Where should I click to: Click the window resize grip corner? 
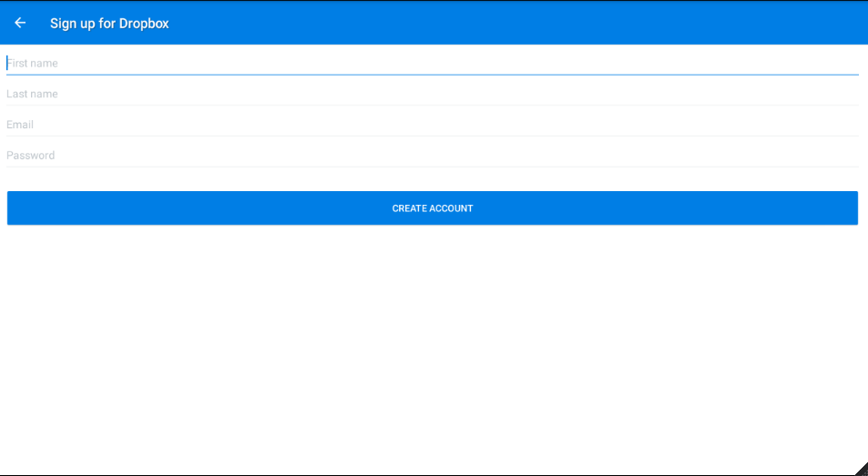point(860,469)
